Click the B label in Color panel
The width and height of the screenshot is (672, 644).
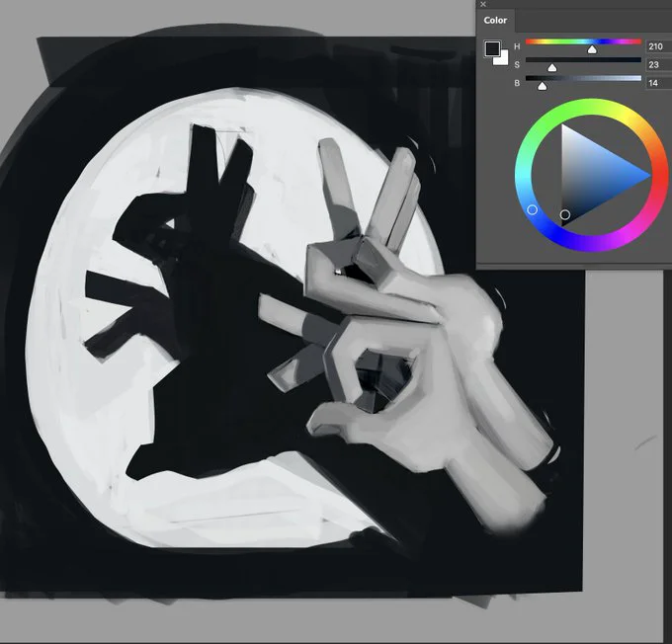(517, 83)
